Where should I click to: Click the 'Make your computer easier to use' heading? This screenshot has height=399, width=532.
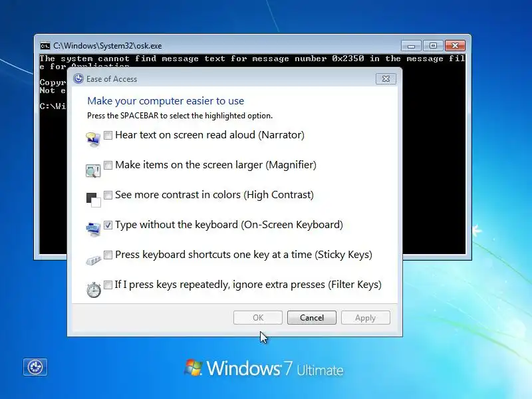[x=166, y=101]
